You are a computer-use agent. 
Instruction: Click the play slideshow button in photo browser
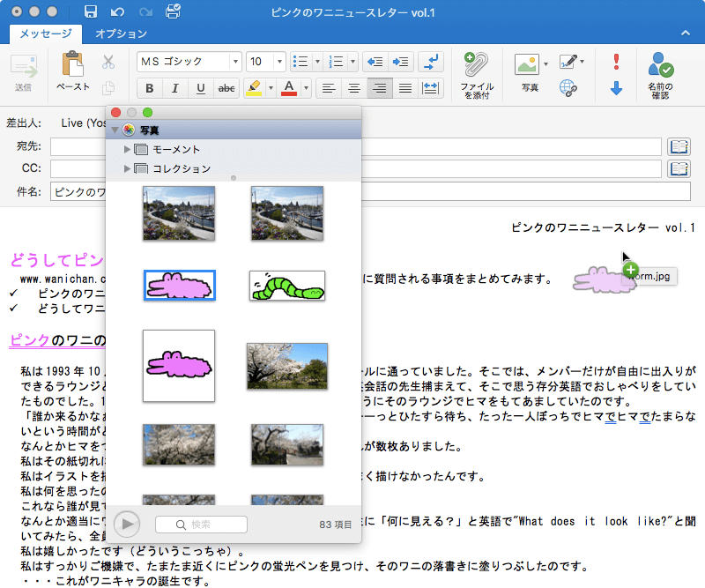[x=129, y=524]
